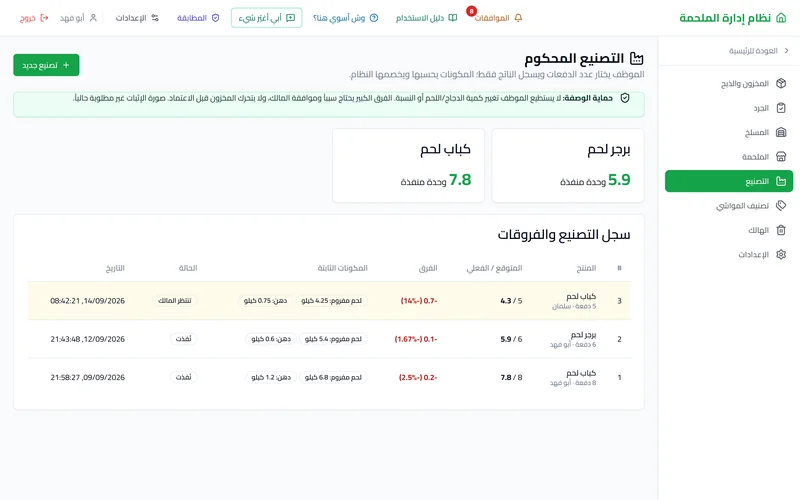Click the gear icon for sidebar الإعدادات
Screen dimensions: 800x500
[781, 254]
